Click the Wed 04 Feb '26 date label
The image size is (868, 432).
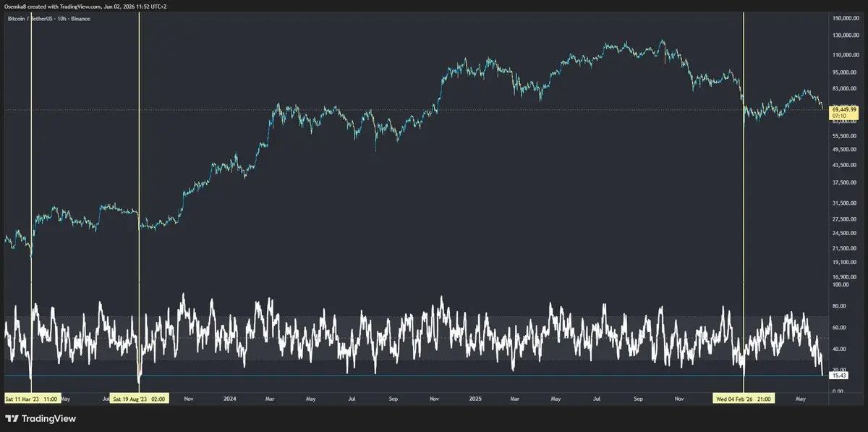coord(744,398)
